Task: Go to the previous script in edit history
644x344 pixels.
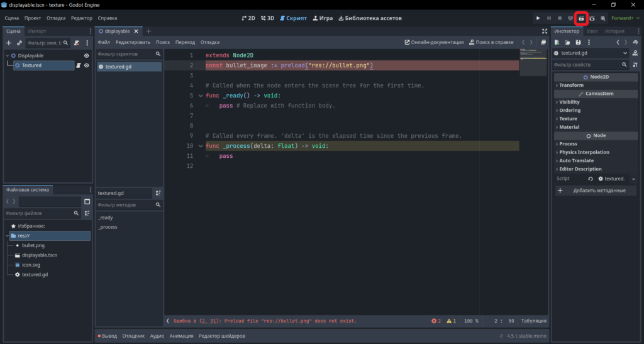Action: coord(523,42)
